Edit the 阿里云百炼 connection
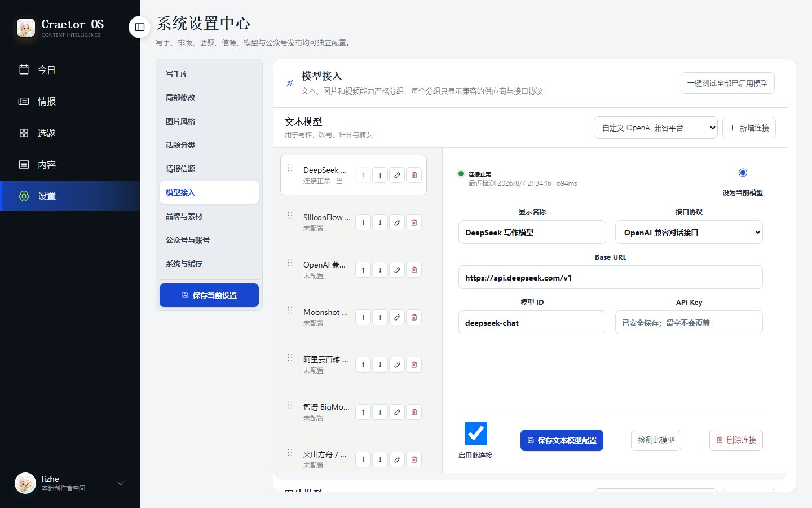This screenshot has width=812, height=508. click(397, 365)
